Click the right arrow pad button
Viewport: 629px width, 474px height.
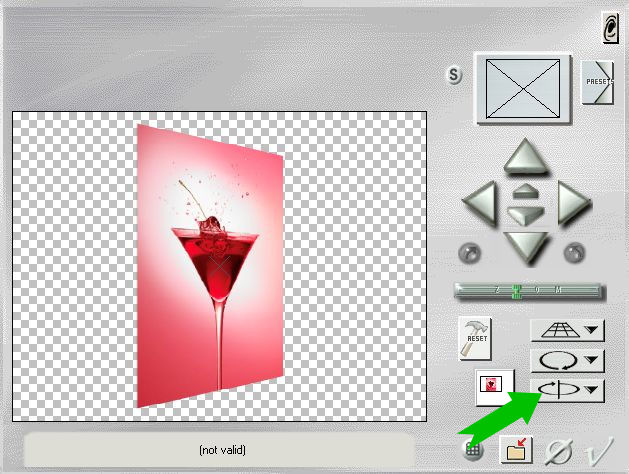(572, 204)
